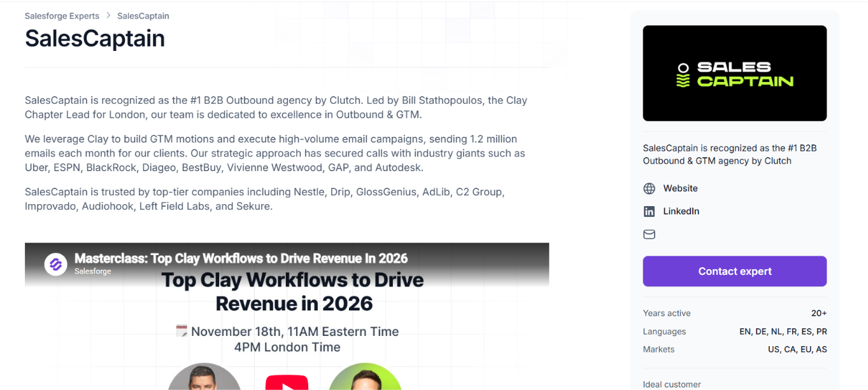Open the Masterclass video title link
Screen dimensions: 868x390
pyautogui.click(x=241, y=258)
